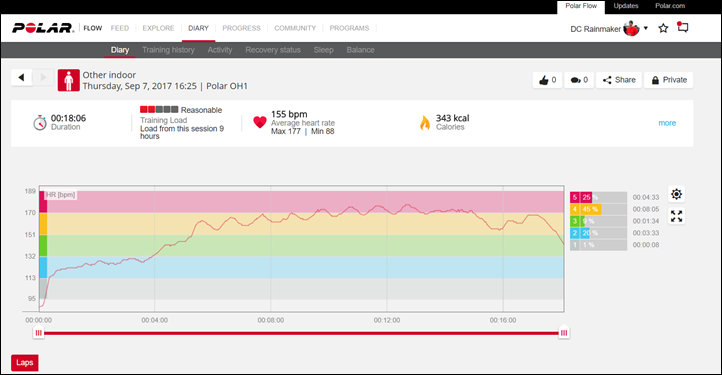Open the PROGRESS menu item
The height and width of the screenshot is (375, 722).
241,28
